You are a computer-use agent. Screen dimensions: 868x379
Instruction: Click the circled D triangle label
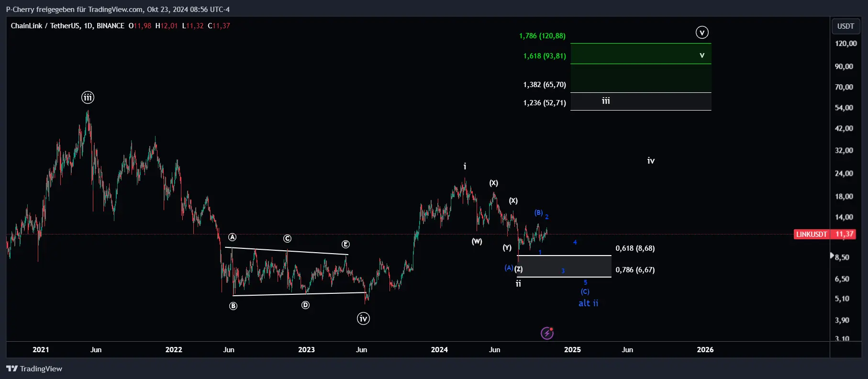305,305
